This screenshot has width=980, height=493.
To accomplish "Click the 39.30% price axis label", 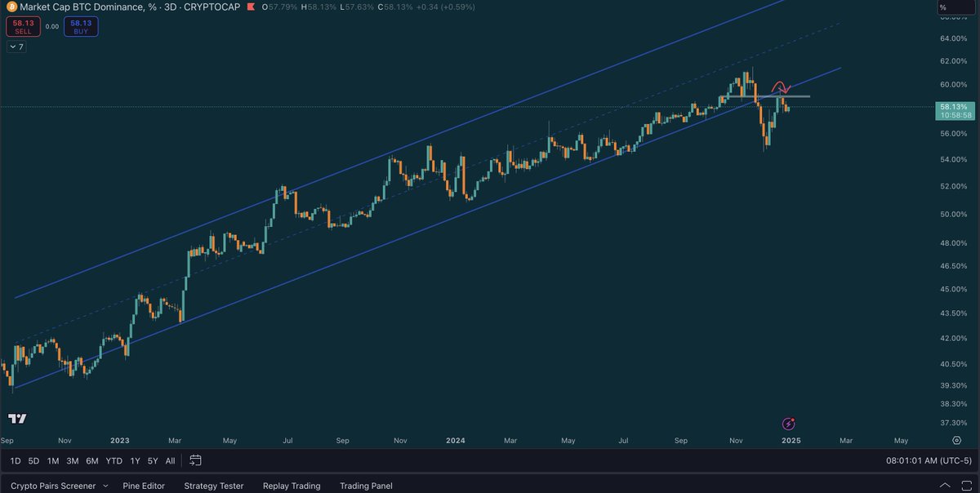I will [x=953, y=384].
